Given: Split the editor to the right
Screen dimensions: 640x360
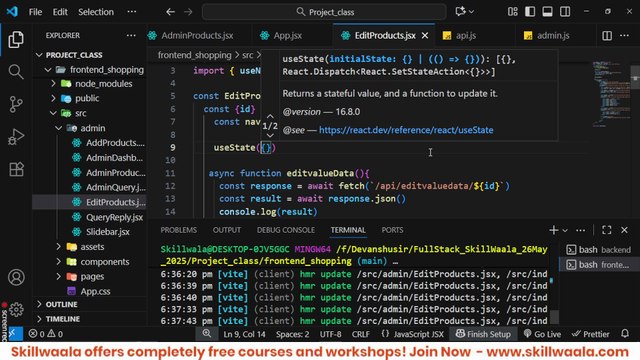Looking at the screenshot, I should [607, 36].
